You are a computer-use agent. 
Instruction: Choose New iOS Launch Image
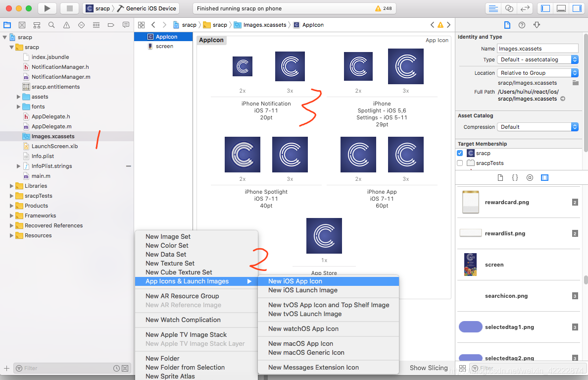click(x=328, y=290)
